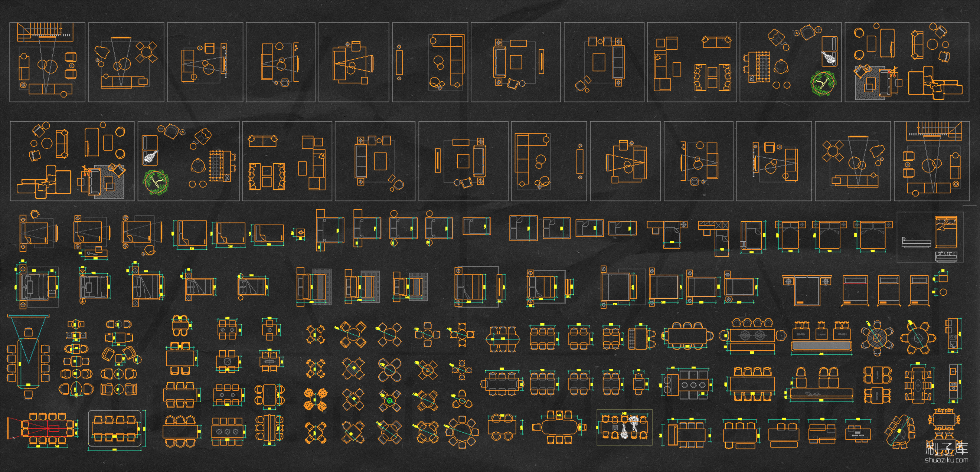The width and height of the screenshot is (980, 472).
Task: Click the round table with four solid-orange chairs
Action: pyautogui.click(x=316, y=399)
